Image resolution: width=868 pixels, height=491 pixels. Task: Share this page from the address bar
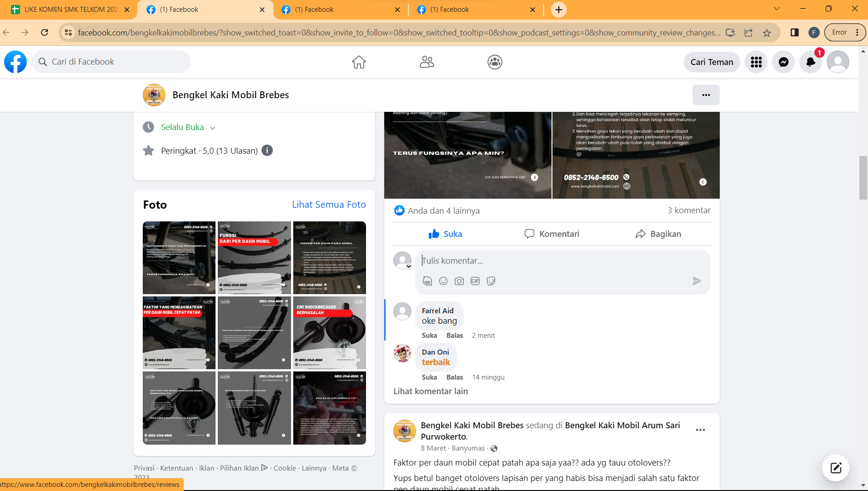[x=748, y=32]
